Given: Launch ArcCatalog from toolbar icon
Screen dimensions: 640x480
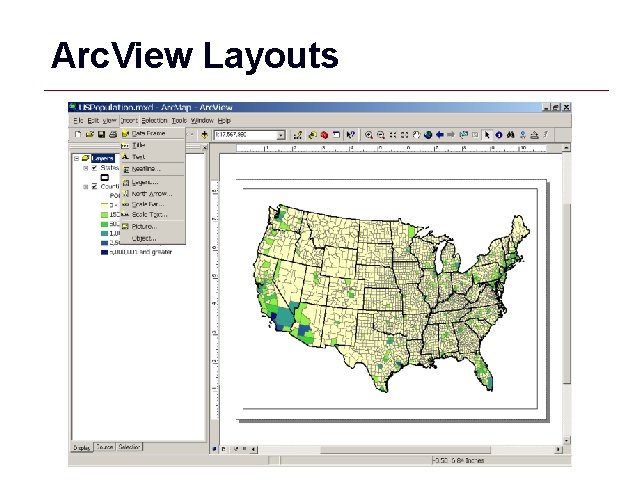Looking at the screenshot, I should coord(313,135).
